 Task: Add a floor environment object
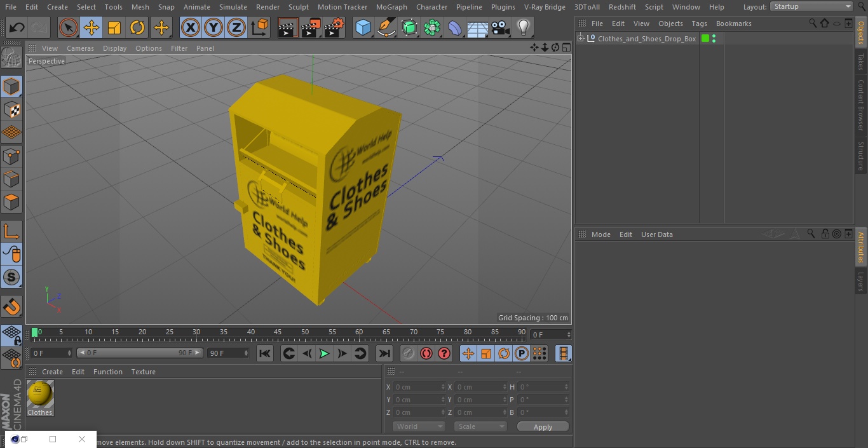pyautogui.click(x=478, y=27)
